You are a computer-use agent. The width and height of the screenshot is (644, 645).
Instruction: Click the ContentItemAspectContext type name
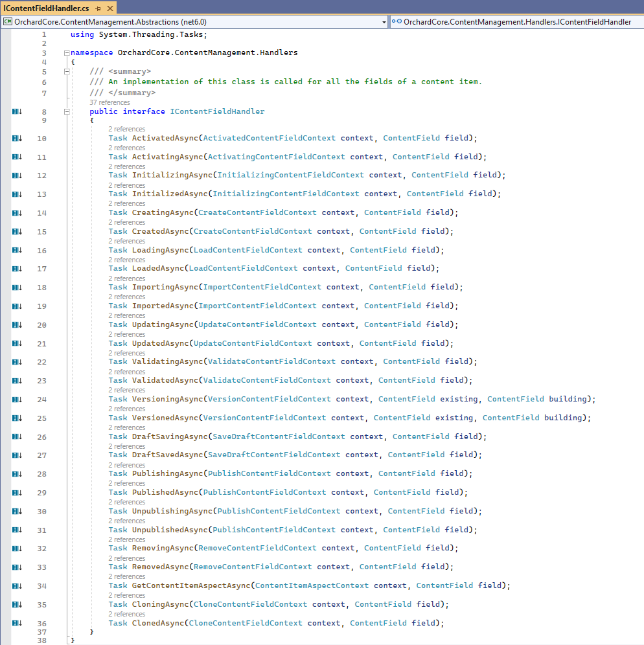[312, 586]
